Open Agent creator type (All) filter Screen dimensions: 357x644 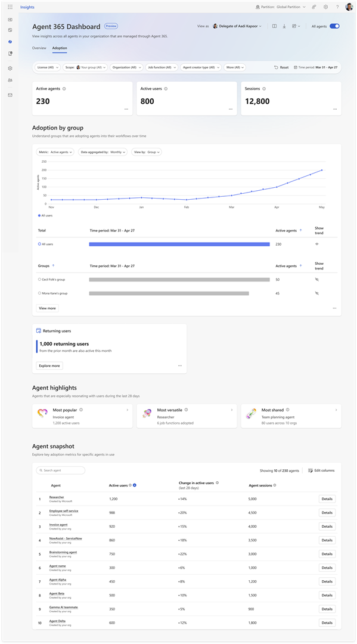(201, 67)
